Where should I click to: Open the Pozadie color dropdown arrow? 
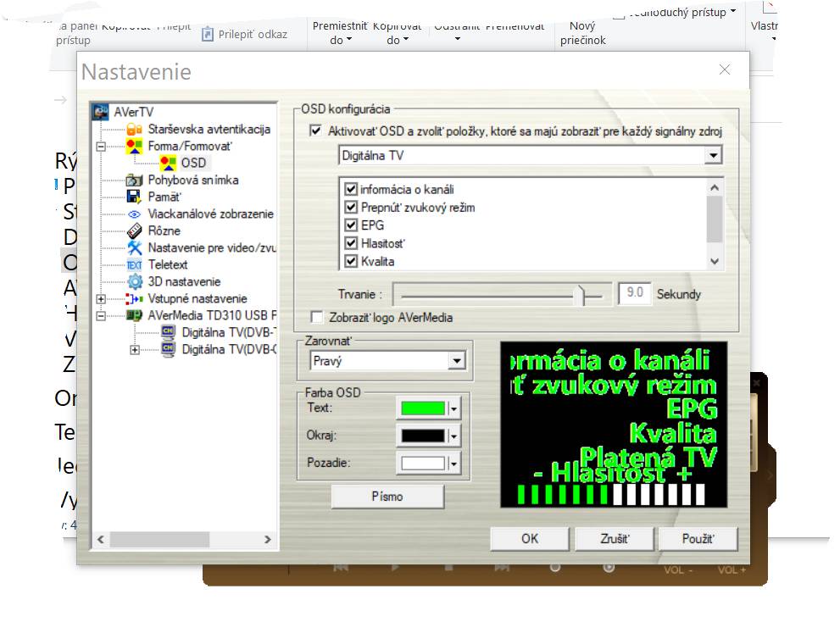[453, 464]
